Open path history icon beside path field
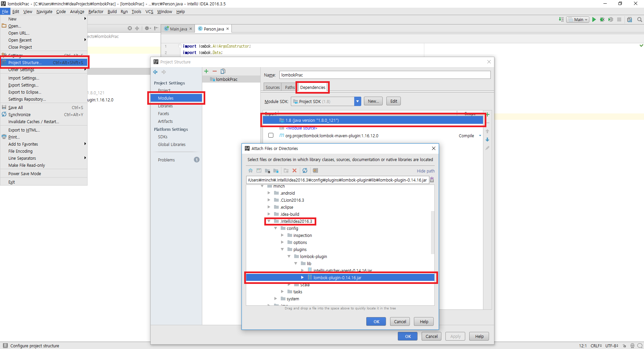 click(432, 180)
